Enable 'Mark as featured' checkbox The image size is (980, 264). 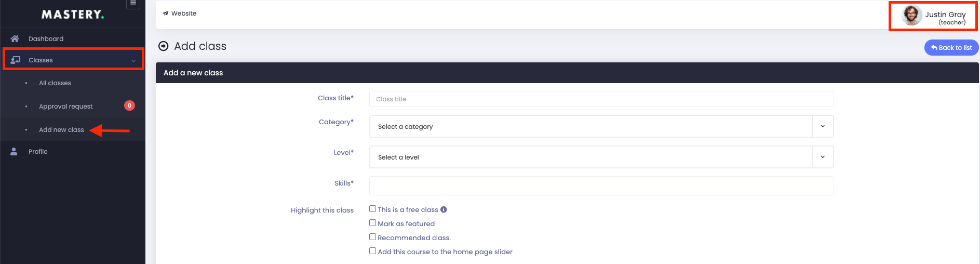click(x=372, y=223)
